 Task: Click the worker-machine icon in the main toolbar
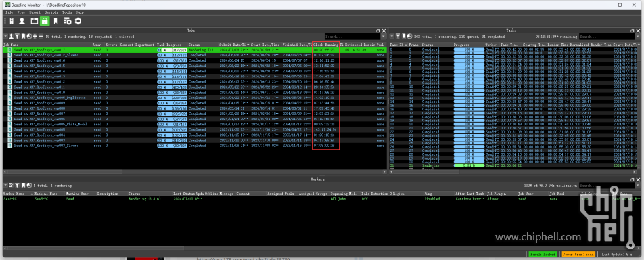tap(11, 21)
